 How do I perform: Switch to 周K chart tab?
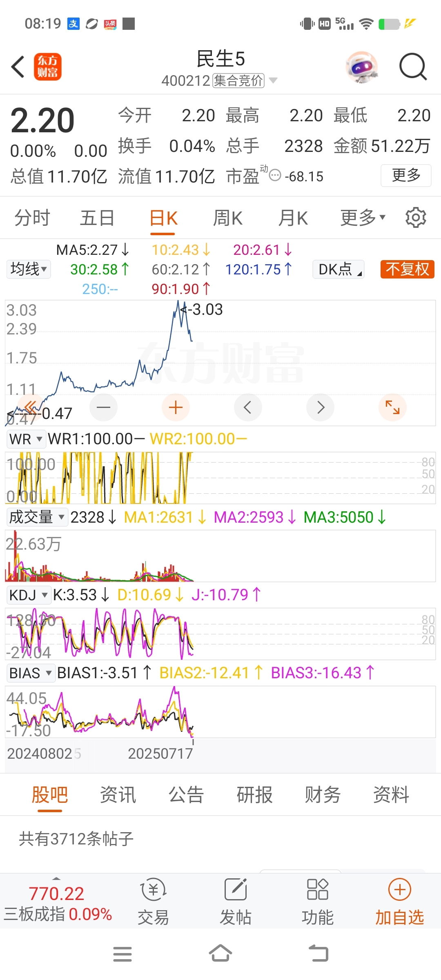click(228, 218)
